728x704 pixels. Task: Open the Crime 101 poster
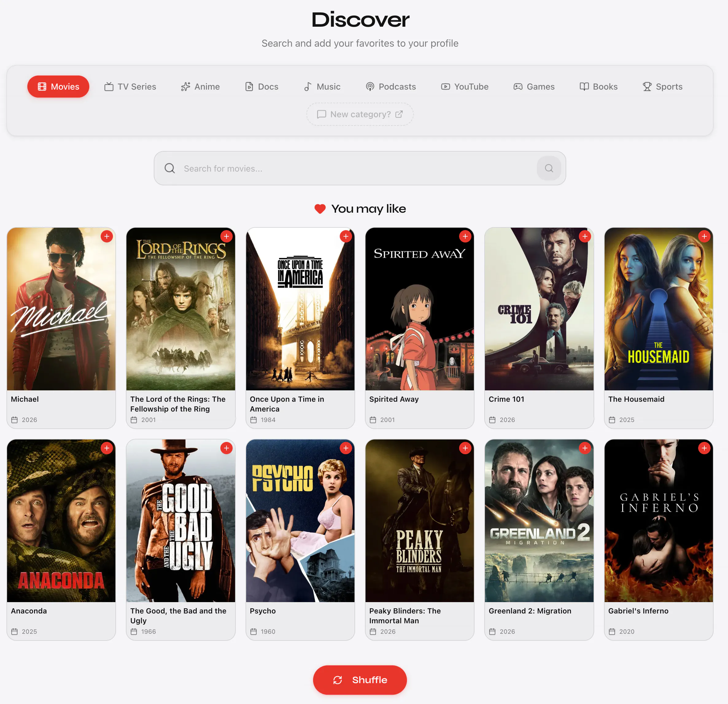(539, 309)
